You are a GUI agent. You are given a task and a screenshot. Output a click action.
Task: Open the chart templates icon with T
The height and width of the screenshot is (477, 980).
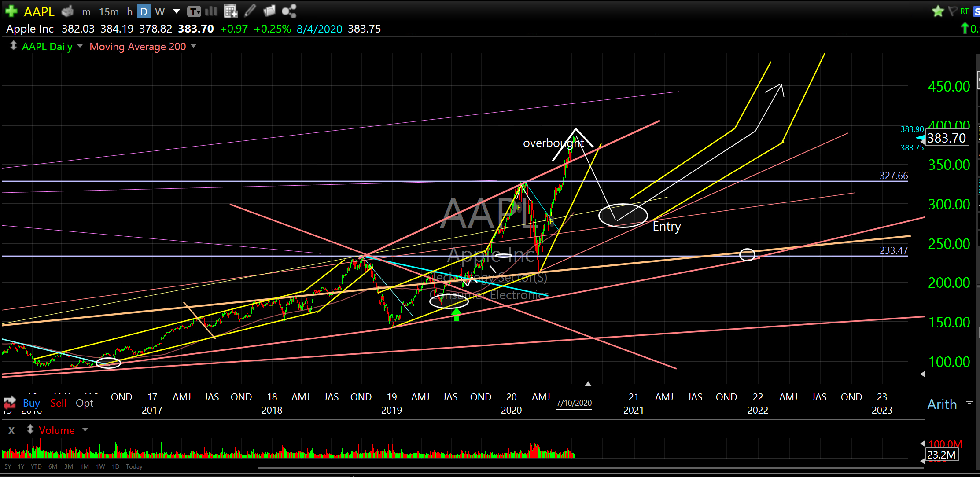(x=194, y=11)
